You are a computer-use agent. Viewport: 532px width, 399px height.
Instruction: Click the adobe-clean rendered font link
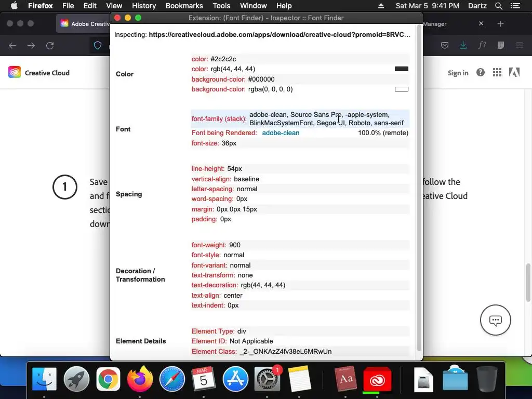click(281, 133)
